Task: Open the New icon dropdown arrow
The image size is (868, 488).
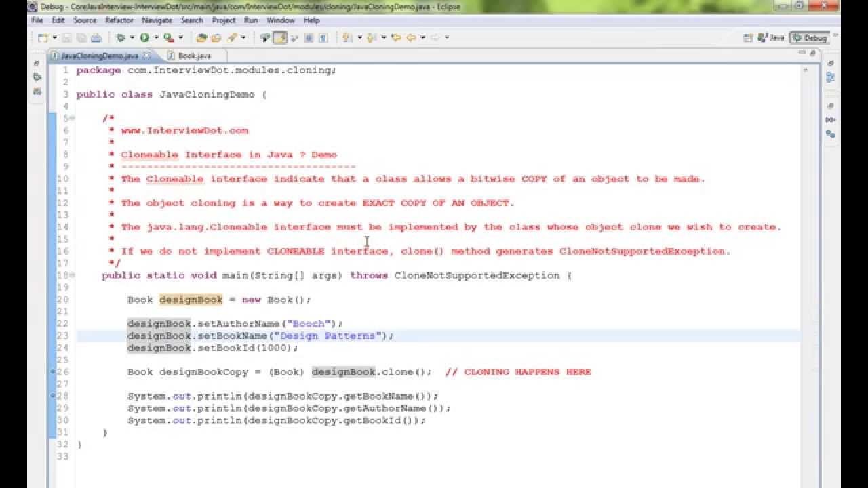Action: [x=54, y=37]
